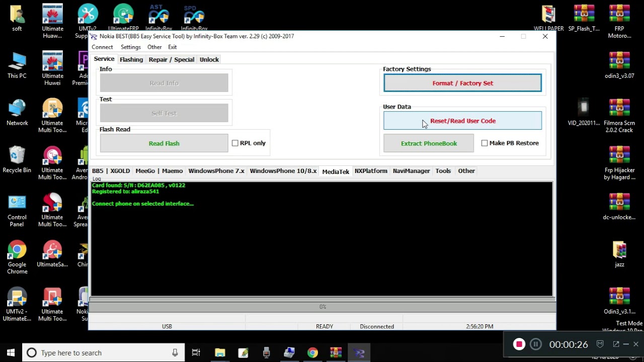Image resolution: width=644 pixels, height=362 pixels.
Task: Open Task View in taskbar
Action: pyautogui.click(x=196, y=352)
